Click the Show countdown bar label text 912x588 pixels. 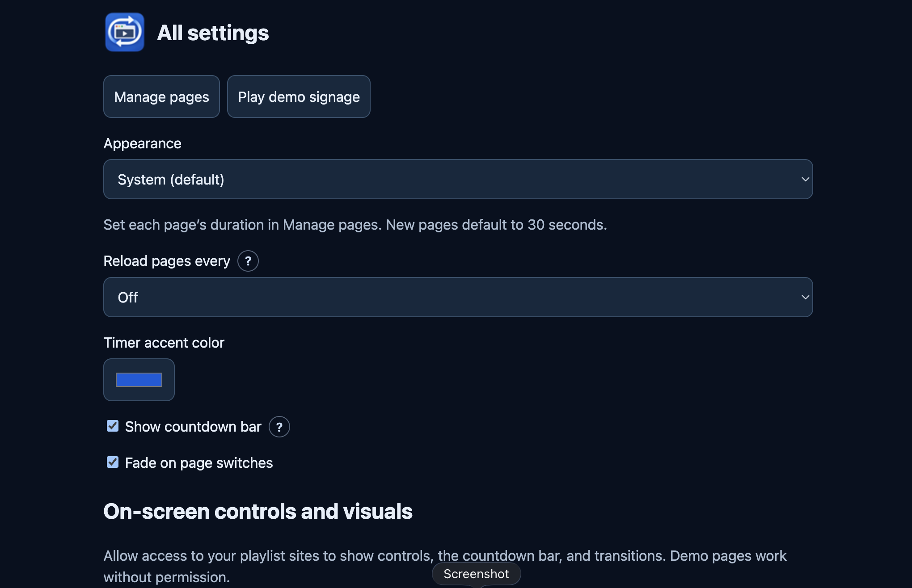[193, 427]
